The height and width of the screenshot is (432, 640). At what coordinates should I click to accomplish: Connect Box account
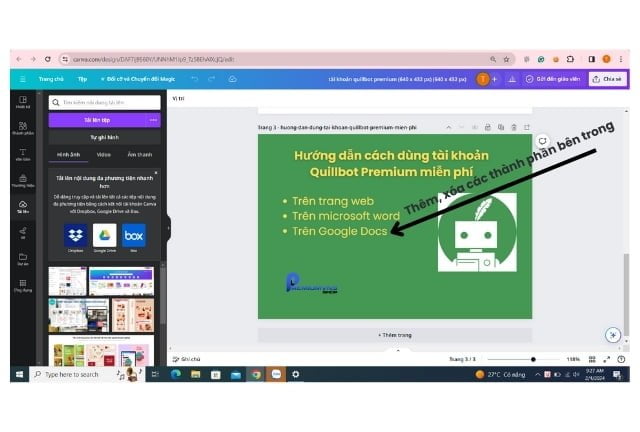tap(133, 236)
